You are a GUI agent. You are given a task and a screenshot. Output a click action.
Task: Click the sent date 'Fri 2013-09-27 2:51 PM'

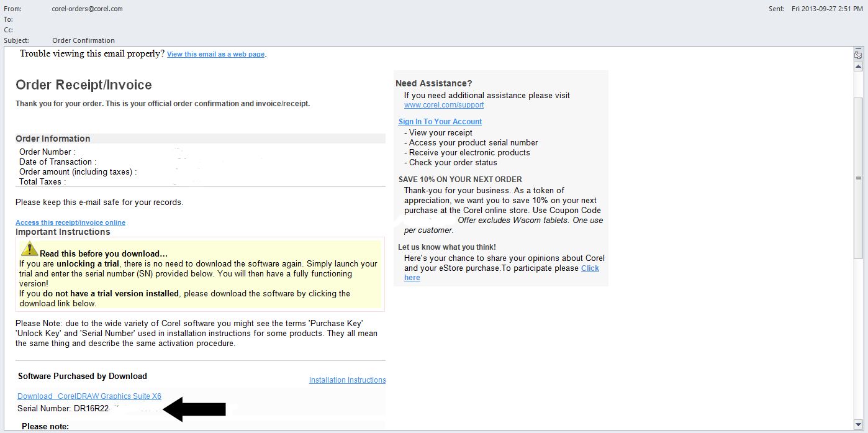coord(828,9)
